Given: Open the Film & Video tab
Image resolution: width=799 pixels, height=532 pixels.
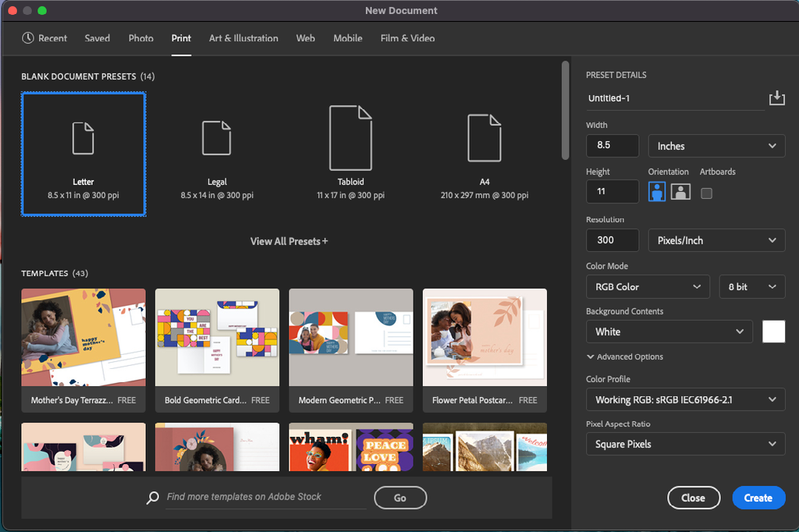Looking at the screenshot, I should click(x=407, y=38).
